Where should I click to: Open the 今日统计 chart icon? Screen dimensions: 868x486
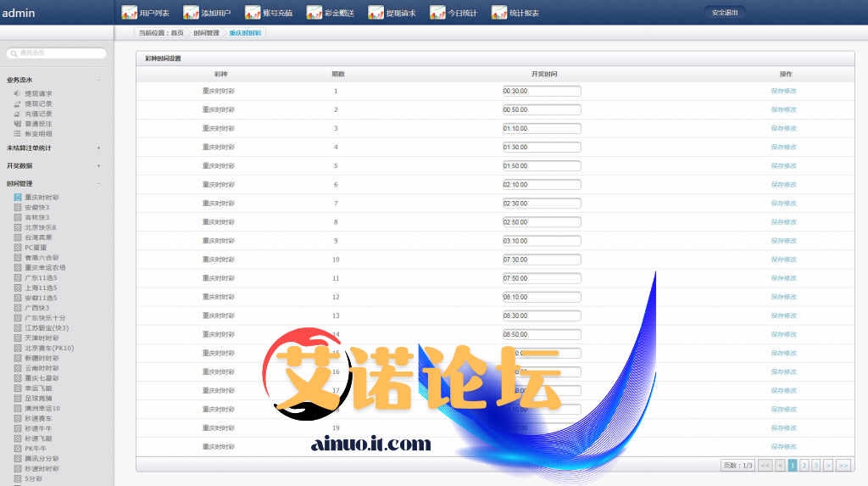point(437,12)
